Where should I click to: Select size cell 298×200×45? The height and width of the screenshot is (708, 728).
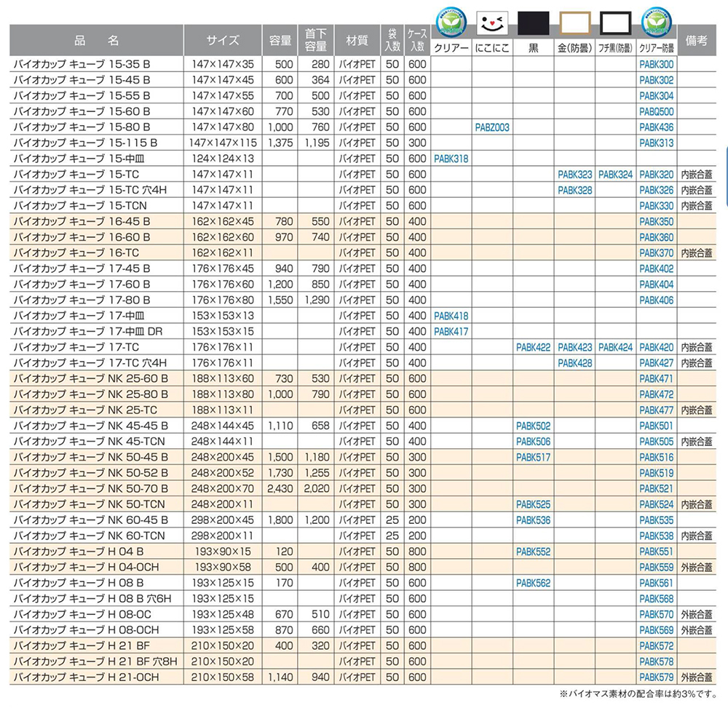click(x=223, y=520)
